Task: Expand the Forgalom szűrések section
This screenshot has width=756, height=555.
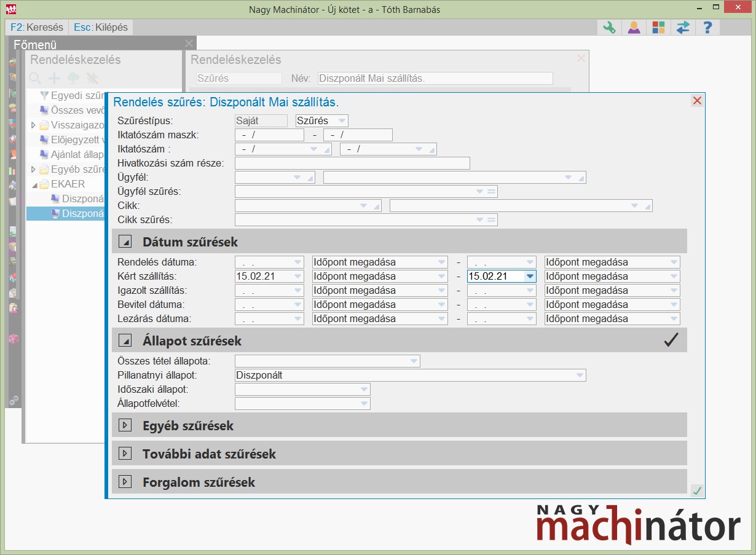Action: pos(125,482)
